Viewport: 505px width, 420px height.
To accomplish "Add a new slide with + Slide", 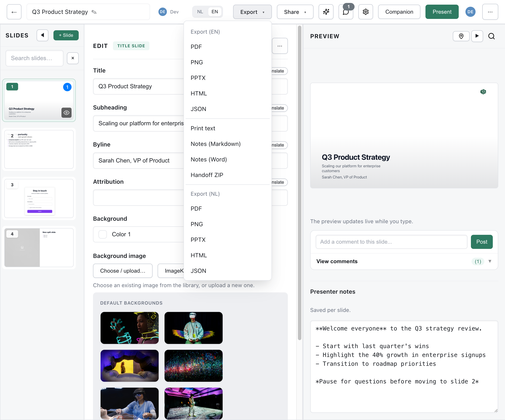I will pyautogui.click(x=66, y=35).
